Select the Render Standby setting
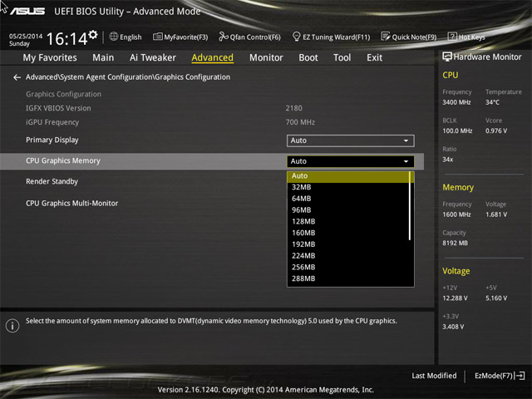Image resolution: width=532 pixels, height=399 pixels. pos(52,181)
